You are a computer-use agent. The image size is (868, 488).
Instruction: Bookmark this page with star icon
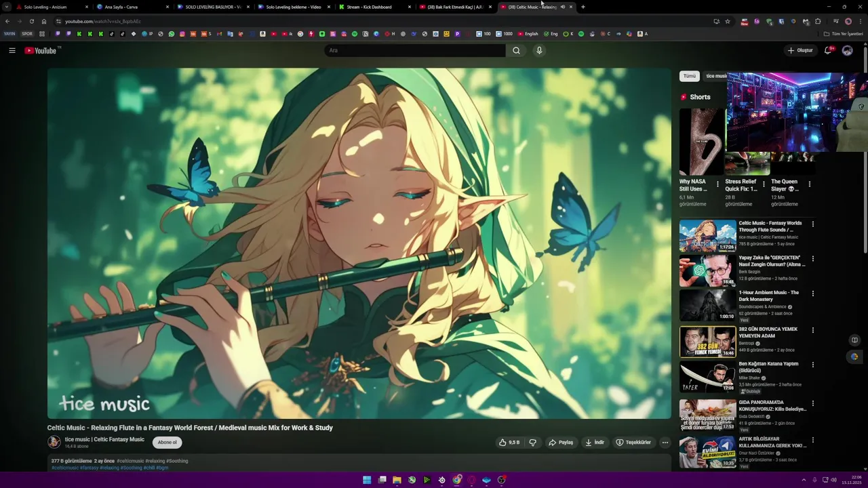click(728, 21)
